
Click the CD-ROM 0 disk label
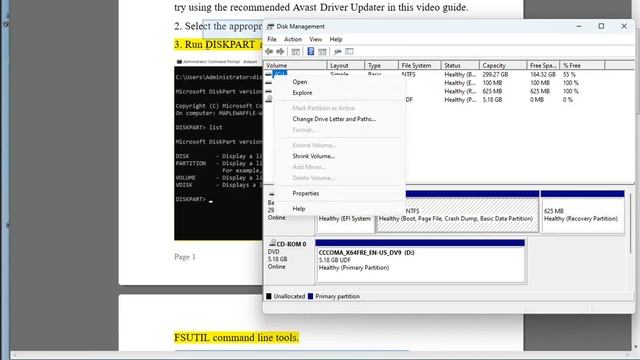[291, 244]
